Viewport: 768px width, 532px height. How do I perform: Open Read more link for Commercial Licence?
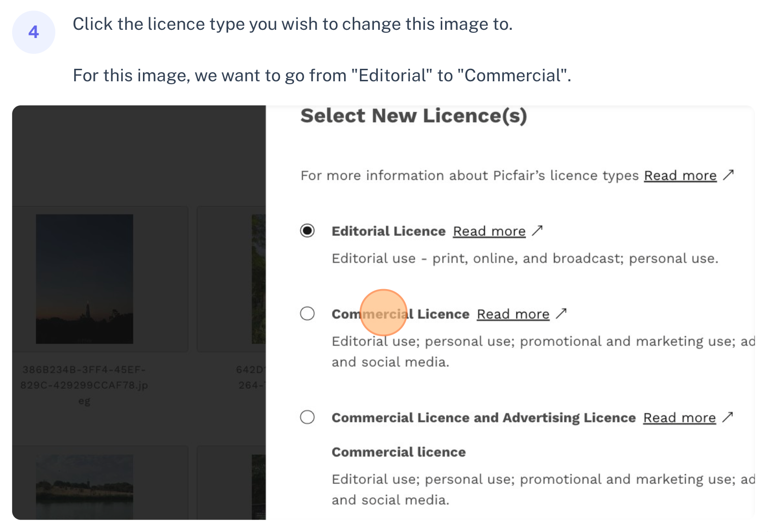click(x=513, y=314)
